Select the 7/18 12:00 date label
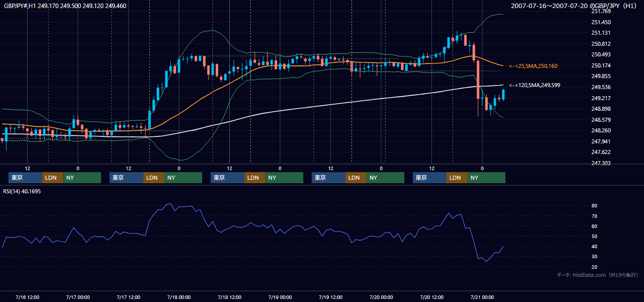 coord(229,297)
